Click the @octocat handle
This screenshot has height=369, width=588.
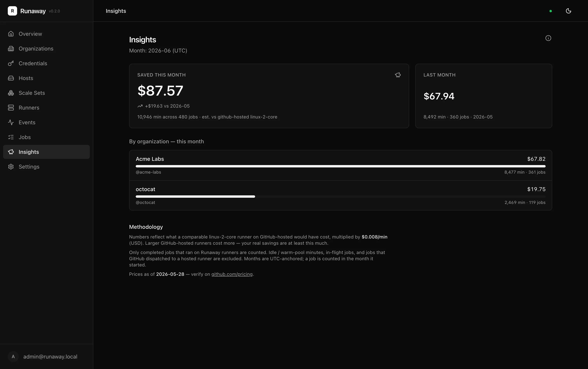tap(145, 202)
